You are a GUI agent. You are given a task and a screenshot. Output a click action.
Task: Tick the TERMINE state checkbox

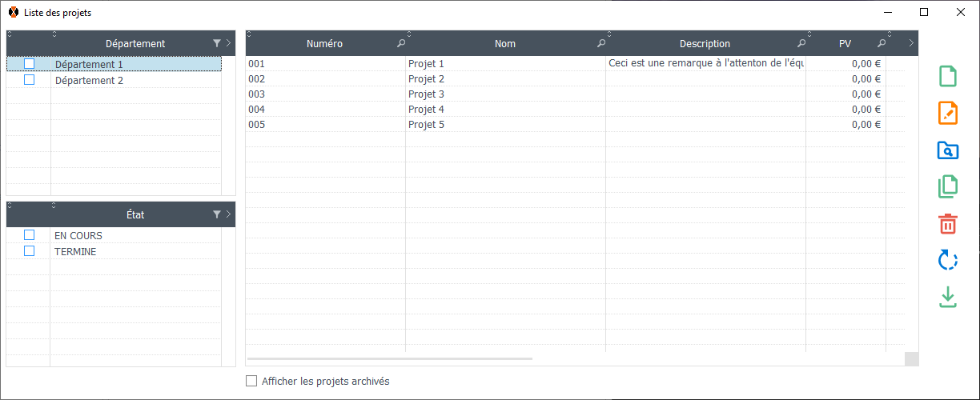[x=30, y=251]
